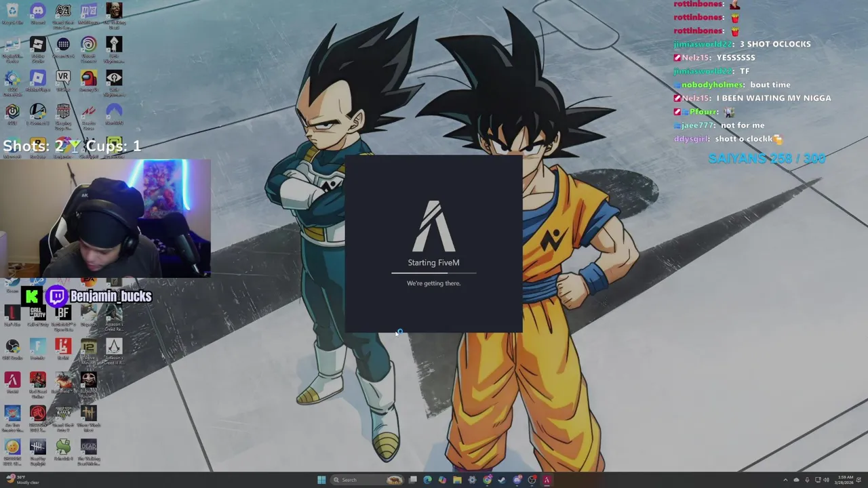Click the streamer webcam overlay
Viewport: 868px width, 488px height.
(x=105, y=218)
